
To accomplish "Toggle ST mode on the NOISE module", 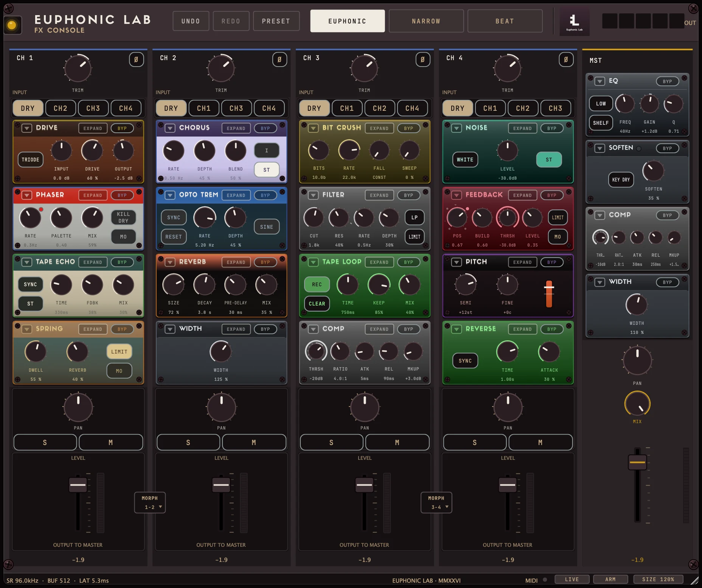I will [549, 160].
